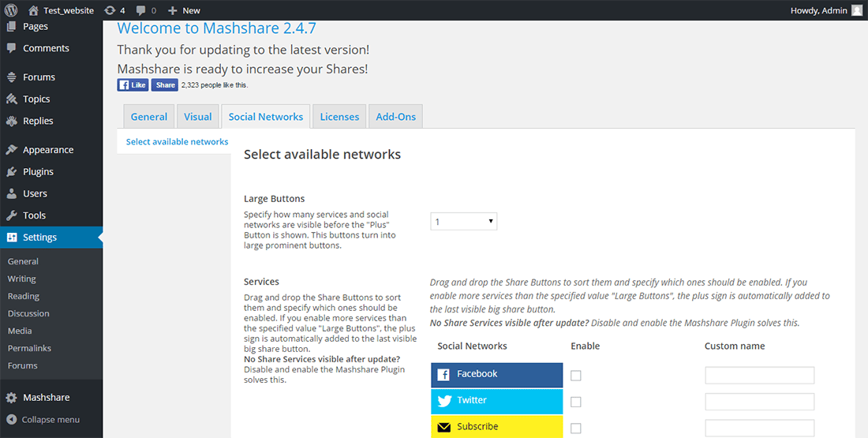Open the Permalinks settings link

click(x=29, y=348)
